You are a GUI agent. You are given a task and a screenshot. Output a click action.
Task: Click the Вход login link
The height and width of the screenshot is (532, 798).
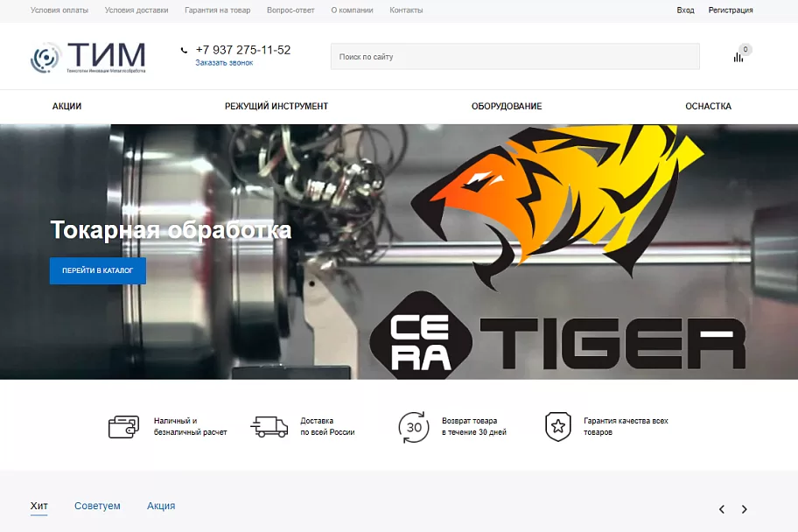[685, 10]
